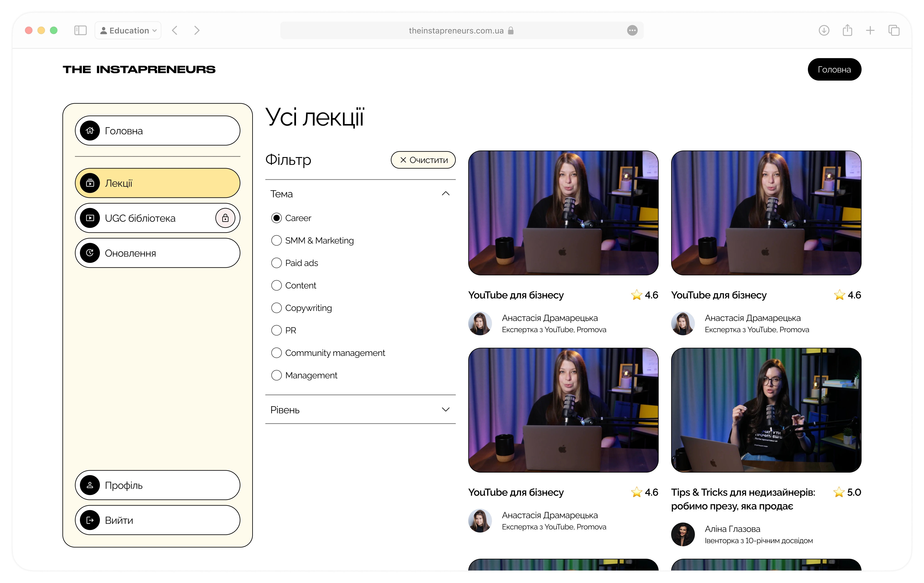The height and width of the screenshot is (583, 924).
Task: Click the Safari share icon
Action: (x=847, y=30)
